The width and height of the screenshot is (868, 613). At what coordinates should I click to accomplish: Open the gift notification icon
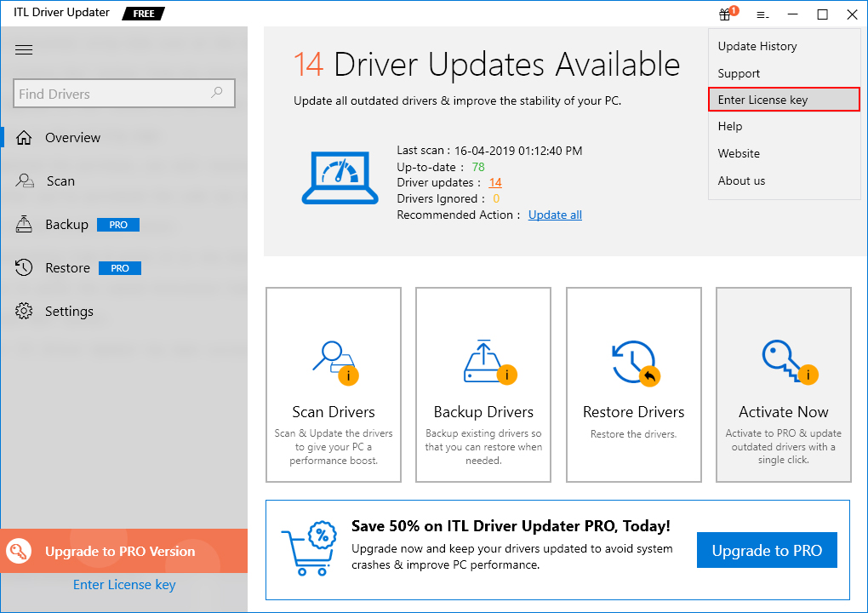coord(728,14)
